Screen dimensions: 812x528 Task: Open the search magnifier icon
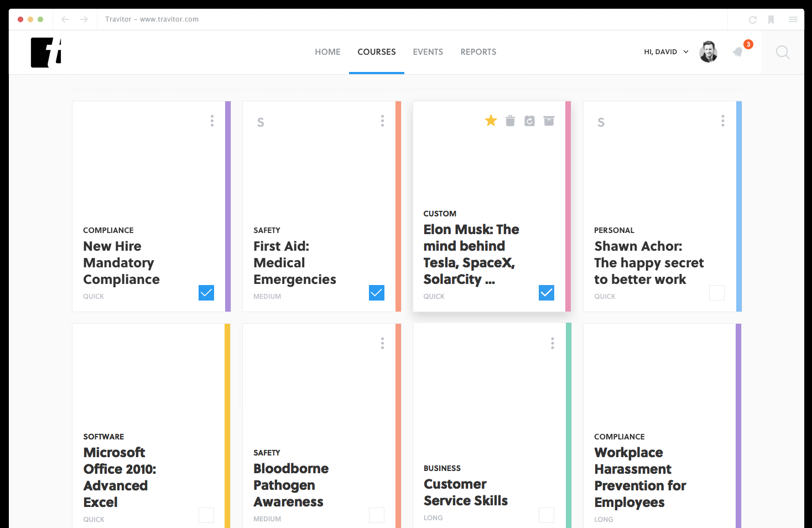click(x=783, y=53)
